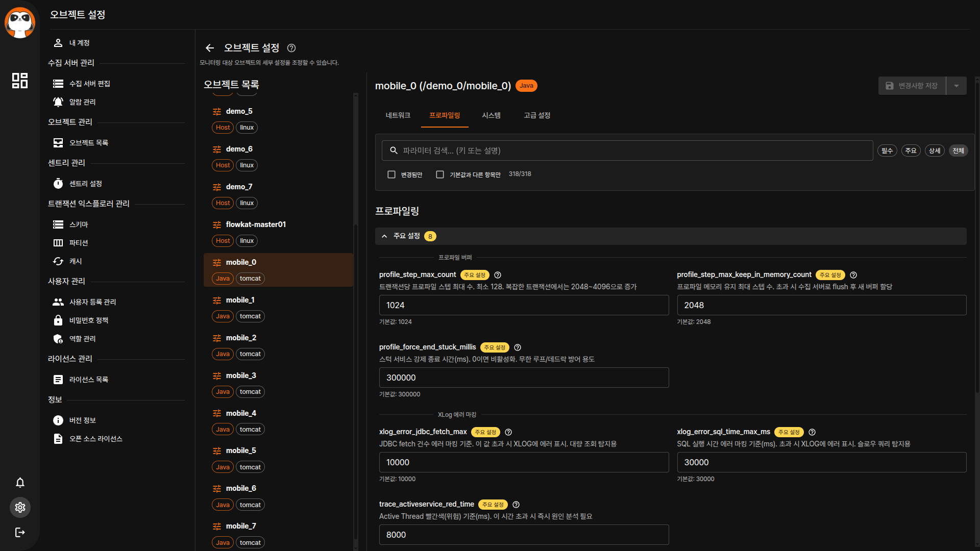This screenshot has height=551, width=980.
Task: Open the 고급 설정 tab
Action: pos(537,115)
